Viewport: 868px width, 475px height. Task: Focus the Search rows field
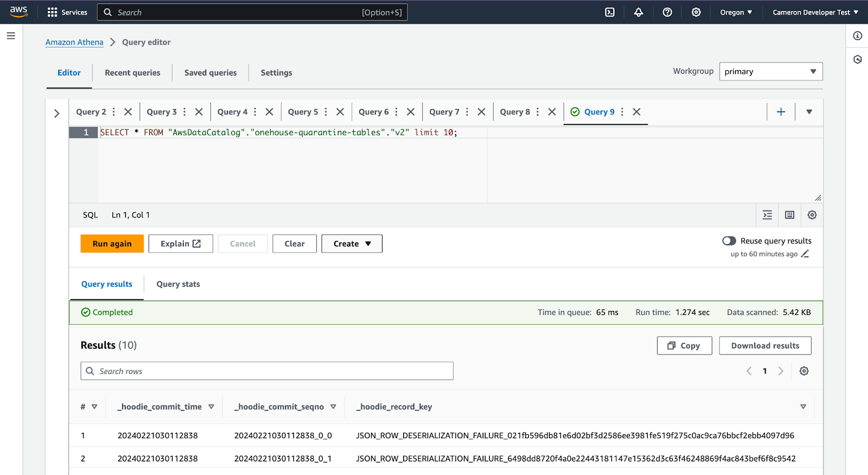click(x=267, y=371)
